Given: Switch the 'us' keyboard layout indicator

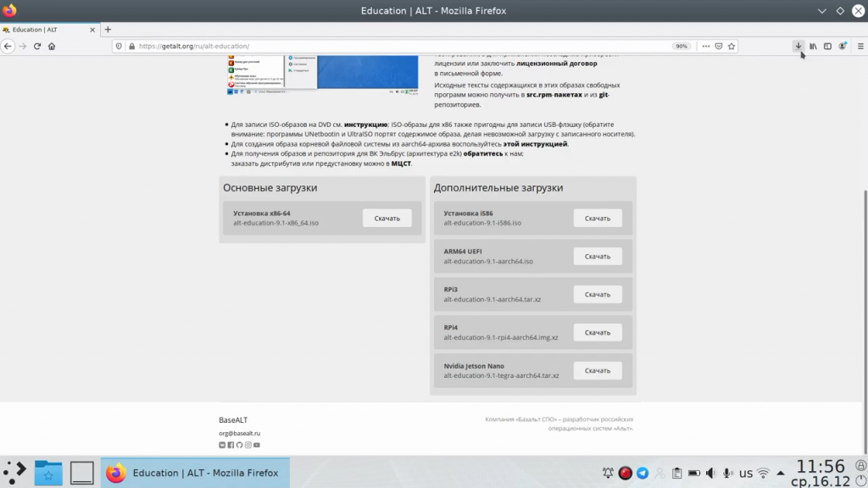Looking at the screenshot, I should click(x=746, y=474).
